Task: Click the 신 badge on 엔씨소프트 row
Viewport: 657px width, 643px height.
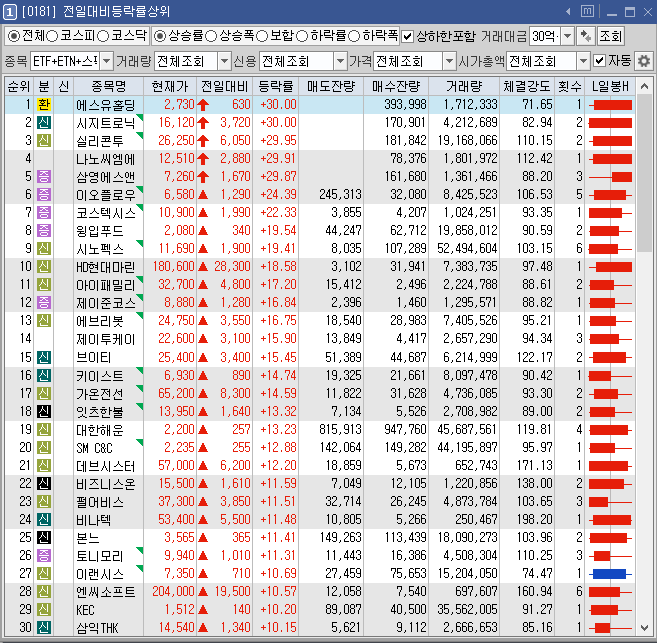Action: click(x=44, y=592)
